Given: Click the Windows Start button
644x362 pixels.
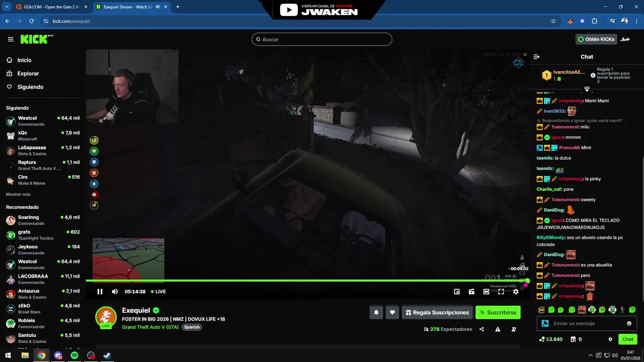Looking at the screenshot, I should [x=8, y=355].
